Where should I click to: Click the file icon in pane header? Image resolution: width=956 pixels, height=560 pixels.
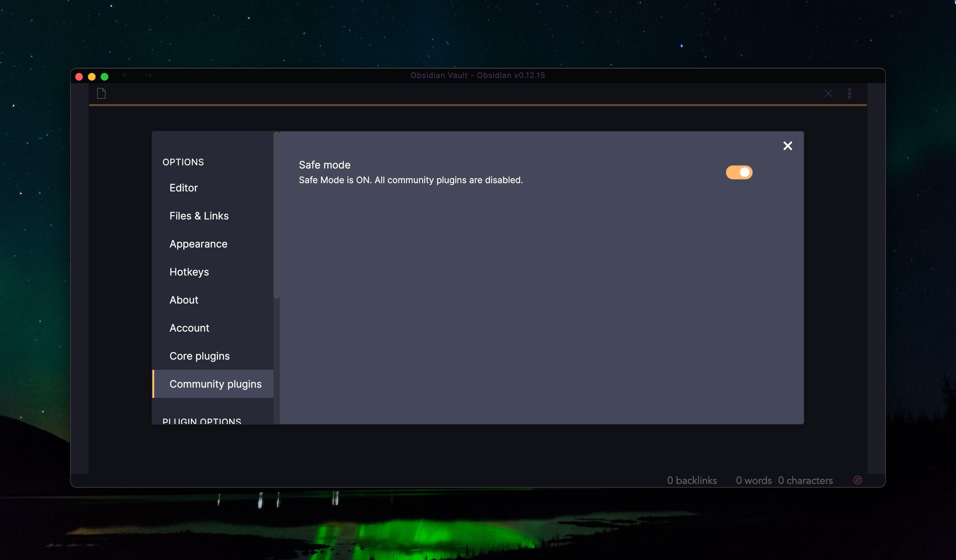point(101,93)
